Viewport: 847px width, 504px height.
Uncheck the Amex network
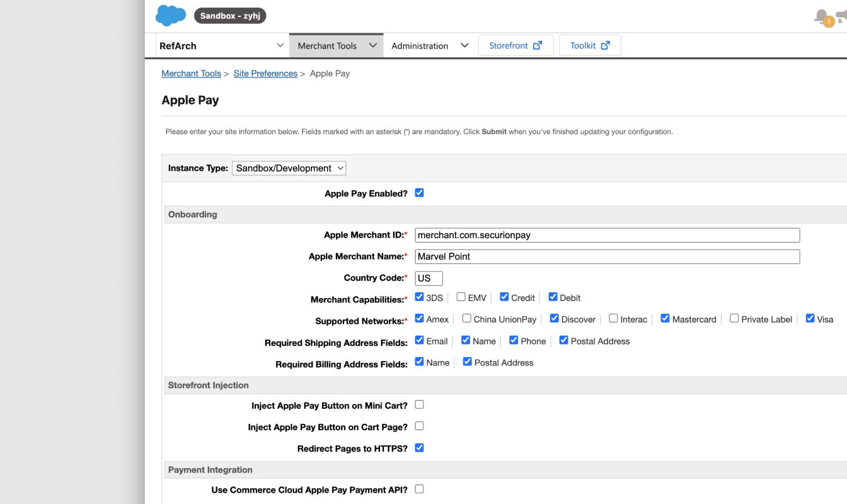coord(419,318)
